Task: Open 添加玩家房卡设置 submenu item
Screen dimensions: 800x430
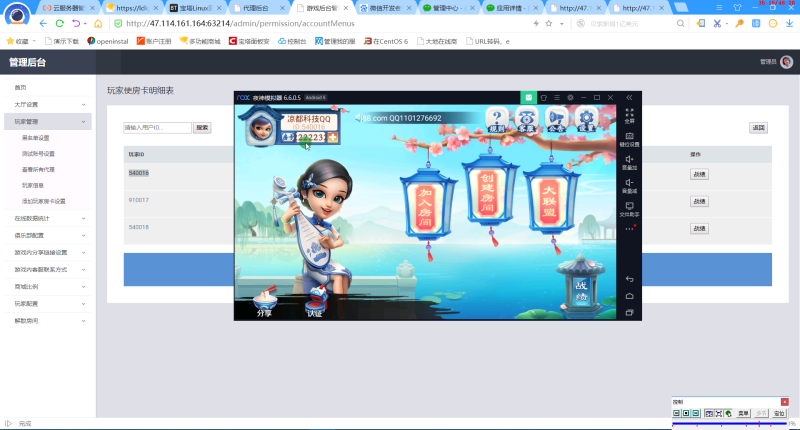Action: pyautogui.click(x=44, y=201)
